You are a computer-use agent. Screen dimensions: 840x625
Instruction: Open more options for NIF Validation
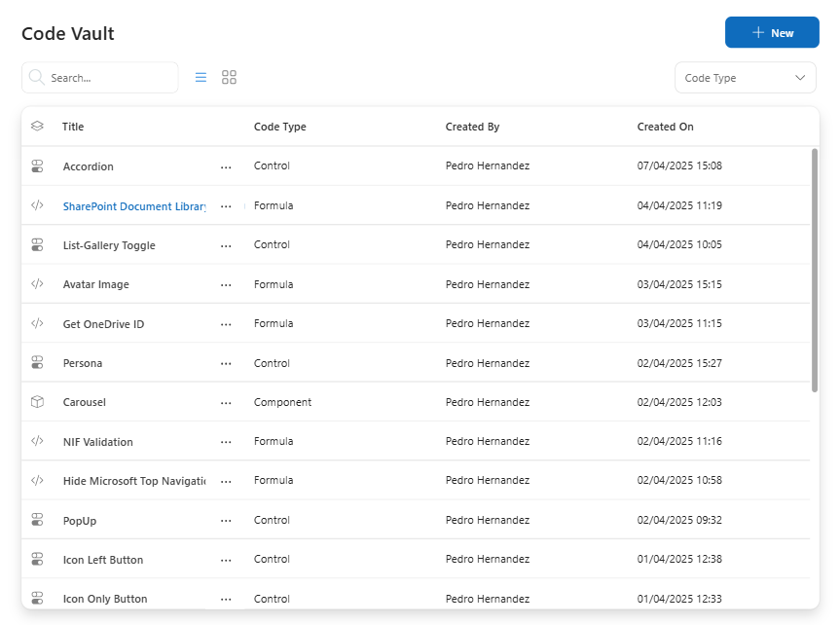(226, 442)
